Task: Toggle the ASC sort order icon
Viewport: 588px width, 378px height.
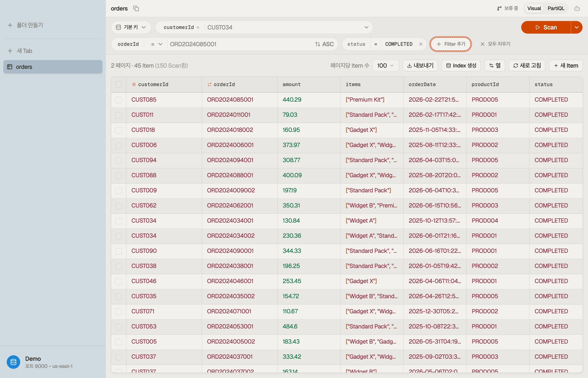Action: 318,44
